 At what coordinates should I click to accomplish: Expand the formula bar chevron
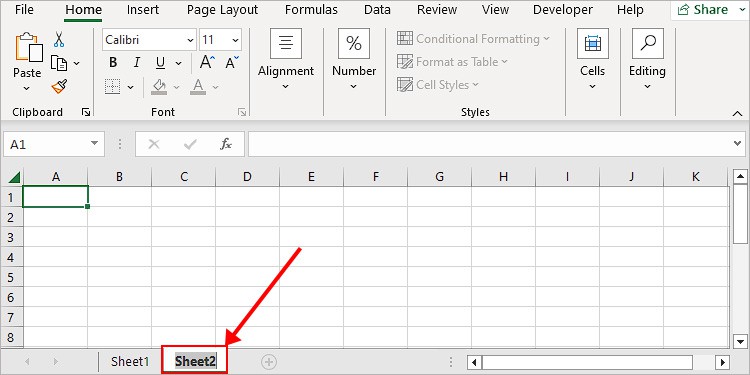click(737, 143)
